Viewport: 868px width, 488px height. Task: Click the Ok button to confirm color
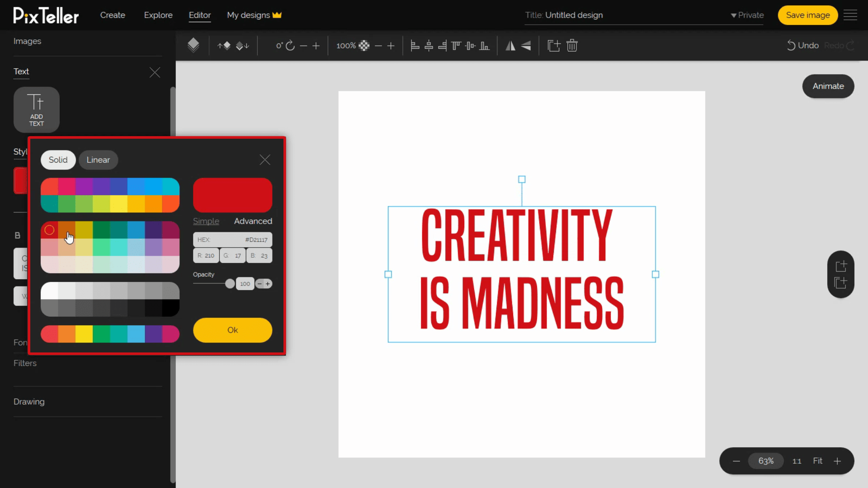(x=233, y=330)
